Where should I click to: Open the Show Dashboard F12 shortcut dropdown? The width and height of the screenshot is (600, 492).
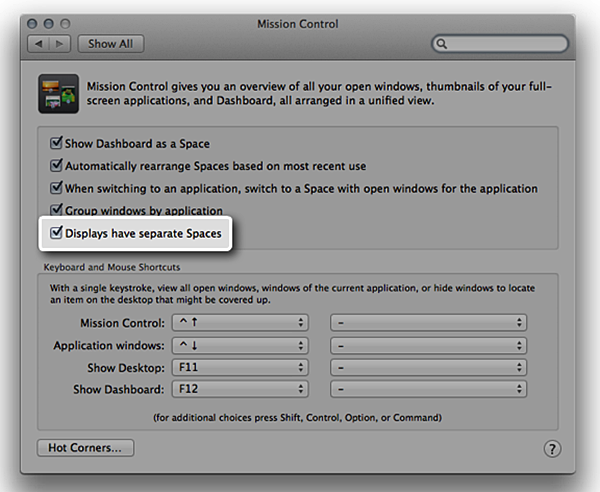pos(240,389)
